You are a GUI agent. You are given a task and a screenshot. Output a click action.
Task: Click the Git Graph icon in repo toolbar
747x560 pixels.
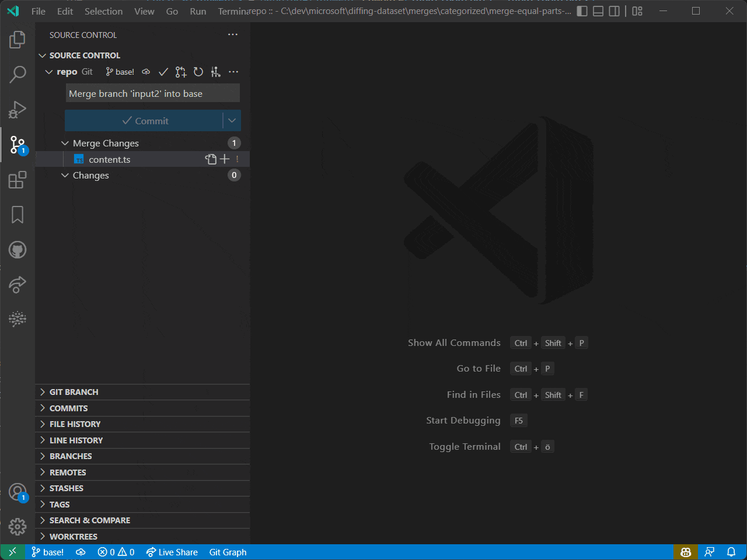(x=216, y=72)
